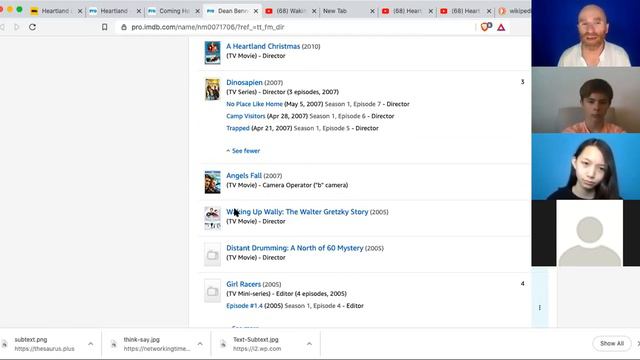Select the bald man's video tile
The height and width of the screenshot is (360, 640).
[586, 33]
